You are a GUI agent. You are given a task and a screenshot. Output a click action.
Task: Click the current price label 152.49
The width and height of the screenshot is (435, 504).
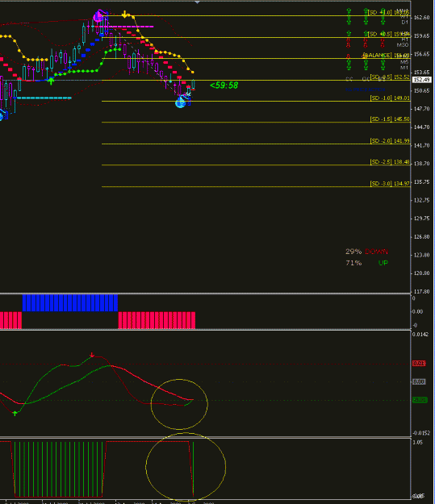click(x=421, y=79)
